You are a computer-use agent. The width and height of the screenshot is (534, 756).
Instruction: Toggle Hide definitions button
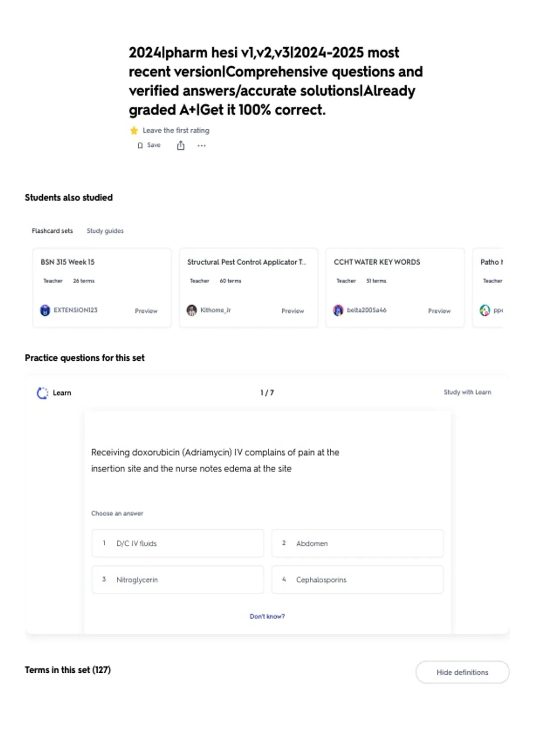(x=462, y=672)
